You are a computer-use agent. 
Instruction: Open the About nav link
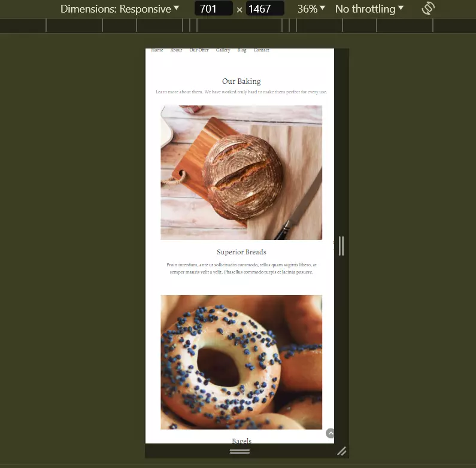177,50
